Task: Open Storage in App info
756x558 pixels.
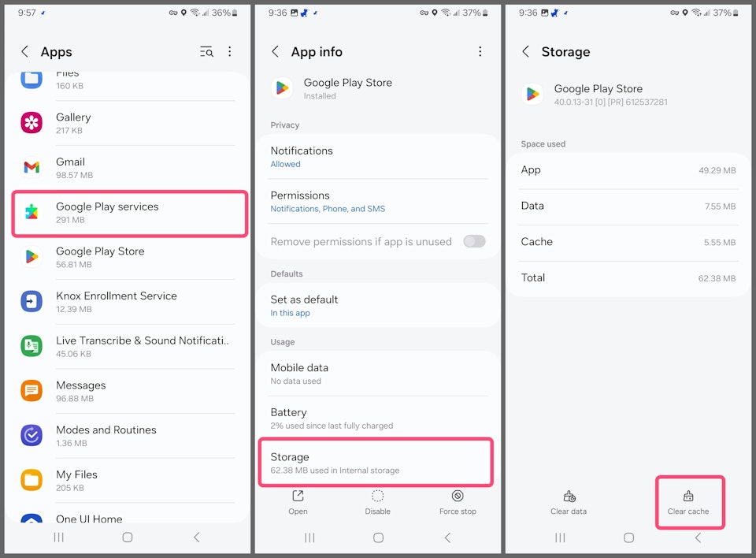Action: coord(376,463)
